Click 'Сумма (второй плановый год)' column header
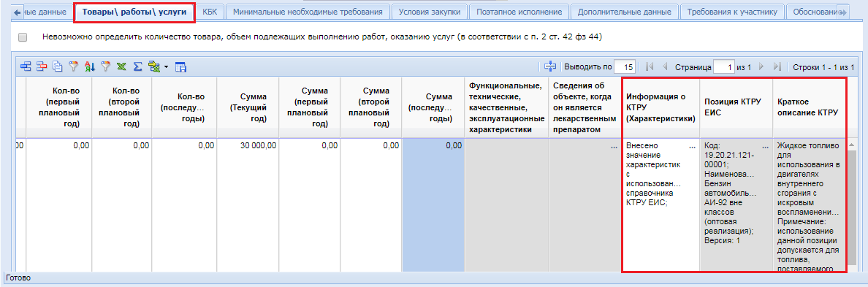 [x=371, y=107]
